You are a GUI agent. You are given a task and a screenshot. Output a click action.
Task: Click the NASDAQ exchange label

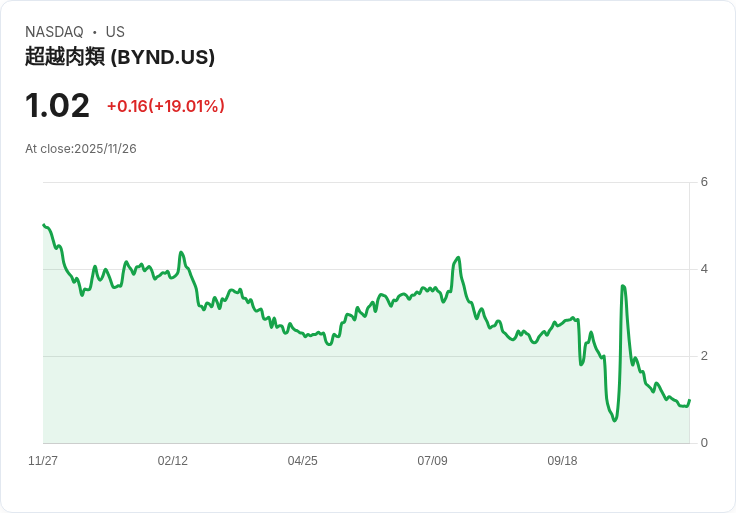[x=54, y=32]
